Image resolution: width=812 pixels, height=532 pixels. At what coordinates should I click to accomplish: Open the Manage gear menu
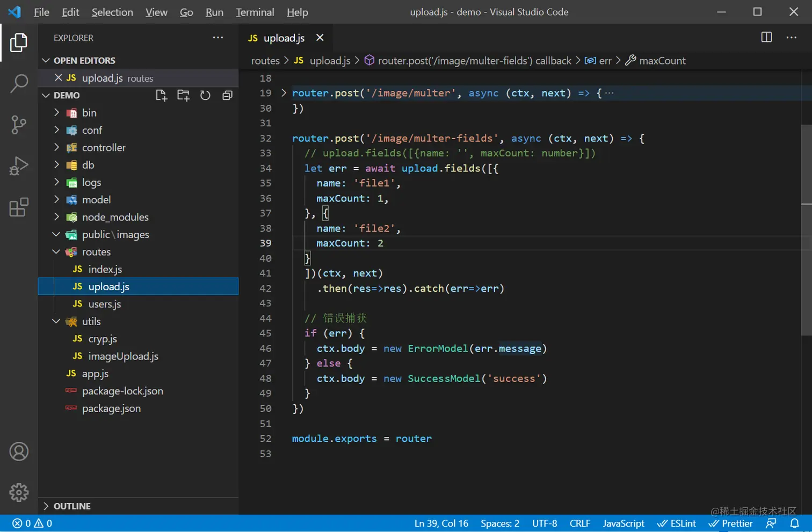point(19,492)
